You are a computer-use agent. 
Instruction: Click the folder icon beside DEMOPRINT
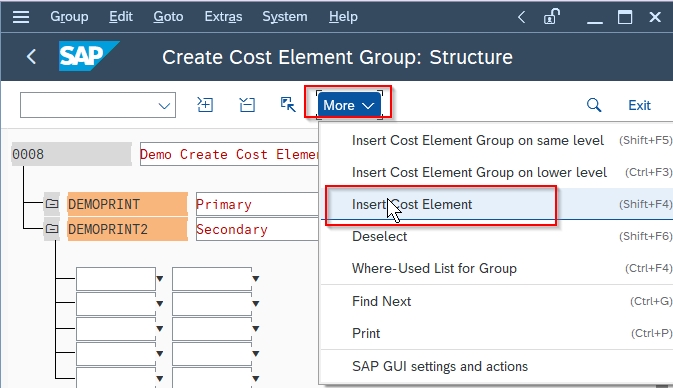(x=52, y=204)
